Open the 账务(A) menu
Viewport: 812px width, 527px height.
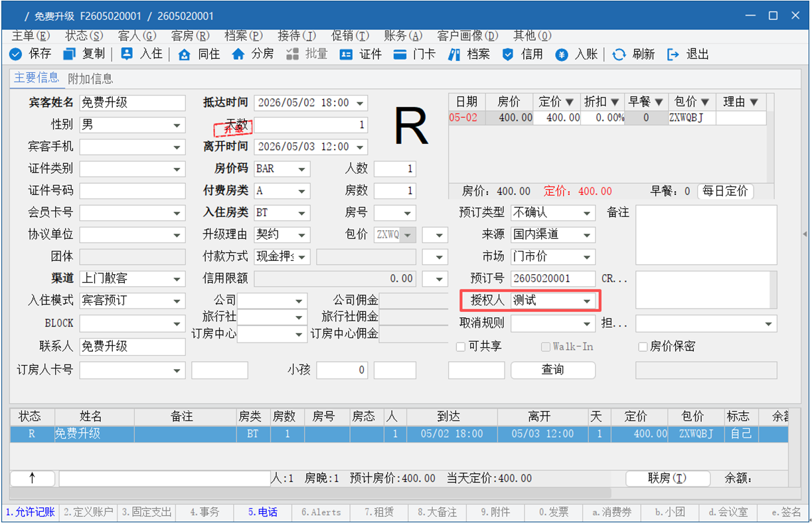403,36
